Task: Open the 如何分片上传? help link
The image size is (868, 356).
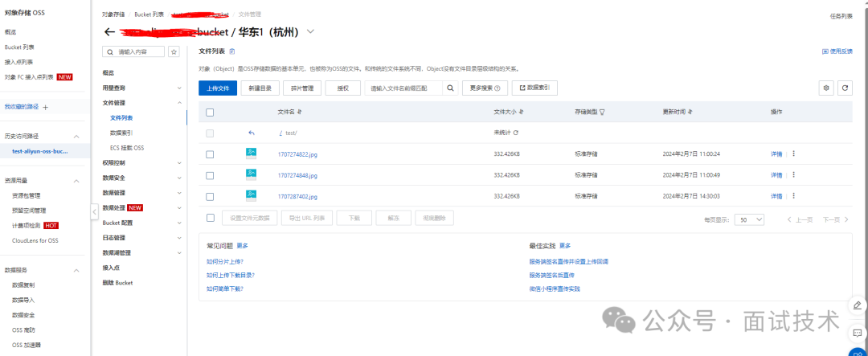Action: click(225, 261)
